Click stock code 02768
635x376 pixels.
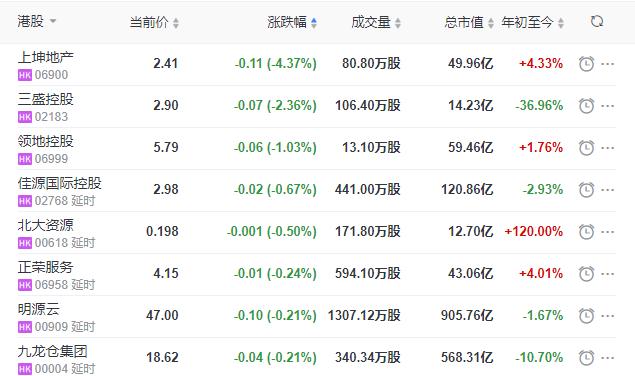[x=51, y=201]
